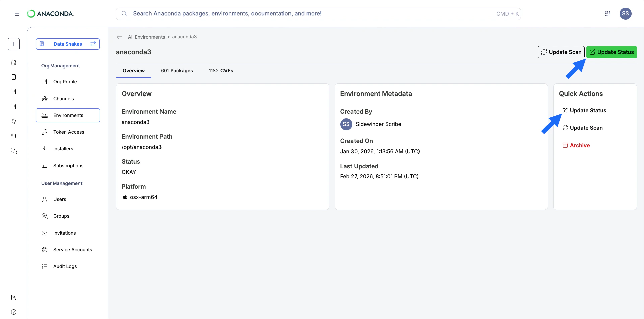The height and width of the screenshot is (319, 644).
Task: Choose Update Scan under Quick Actions
Action: tap(583, 128)
